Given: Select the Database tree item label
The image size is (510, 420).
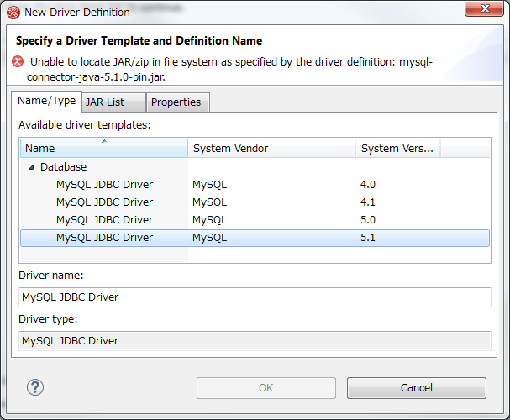Looking at the screenshot, I should (x=63, y=167).
